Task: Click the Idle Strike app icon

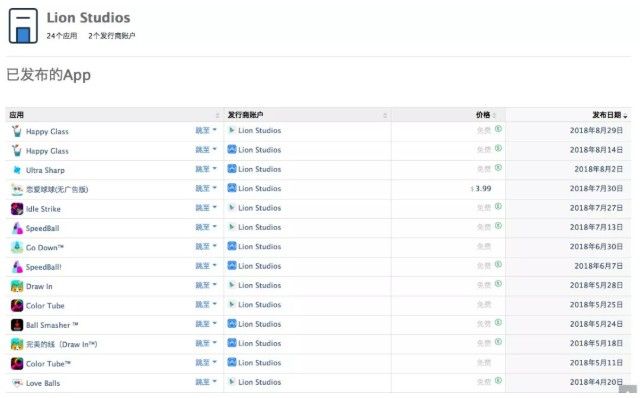Action: (17, 209)
